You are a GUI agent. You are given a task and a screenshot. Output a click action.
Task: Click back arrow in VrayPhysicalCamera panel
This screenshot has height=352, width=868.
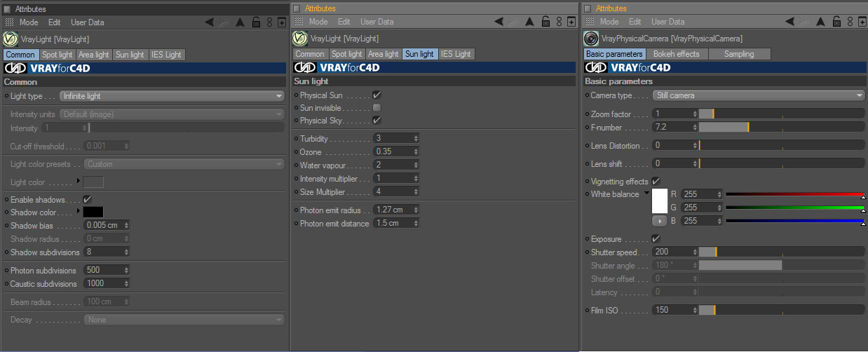coord(791,22)
